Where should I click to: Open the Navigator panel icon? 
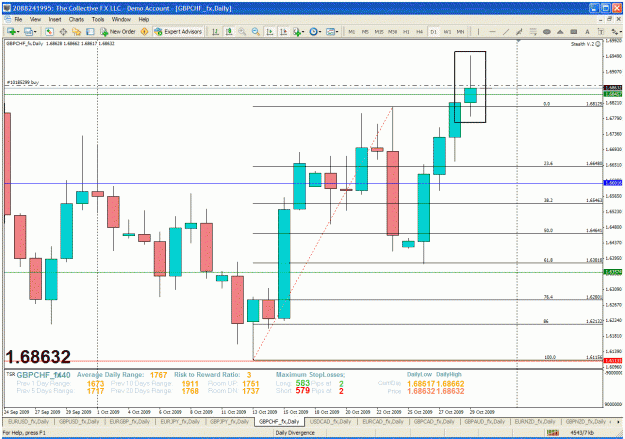click(x=76, y=31)
